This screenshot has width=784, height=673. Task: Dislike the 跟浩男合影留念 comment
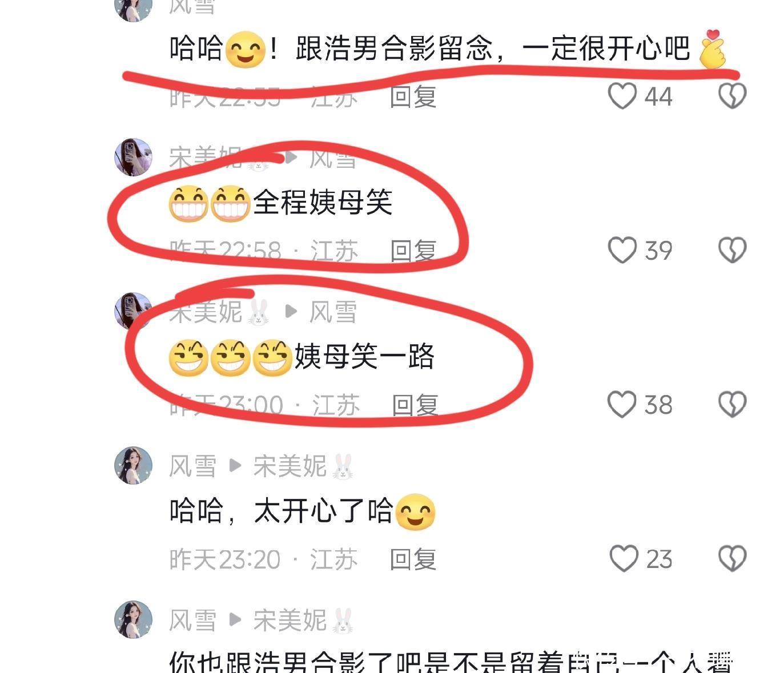coord(732,96)
